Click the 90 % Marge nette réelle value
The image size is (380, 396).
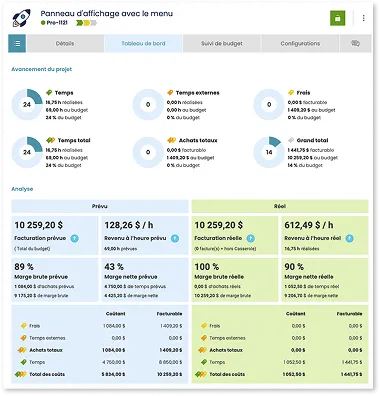(294, 267)
